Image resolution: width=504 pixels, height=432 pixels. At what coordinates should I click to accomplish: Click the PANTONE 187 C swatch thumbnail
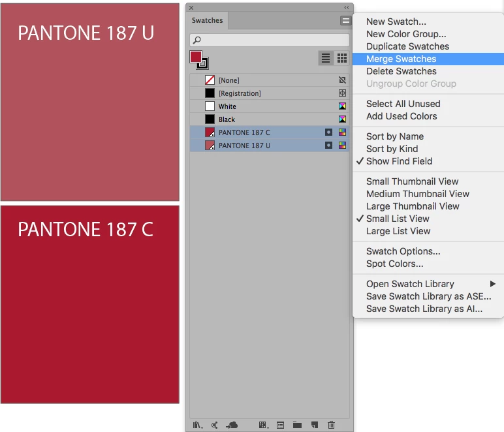[210, 132]
